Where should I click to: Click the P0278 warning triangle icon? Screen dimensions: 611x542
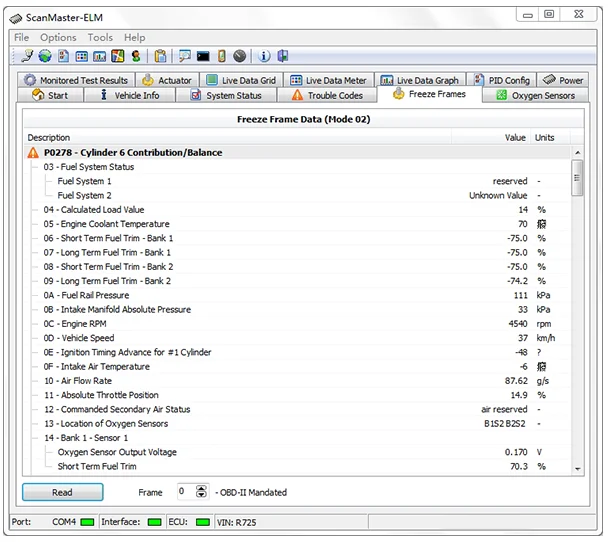(x=33, y=153)
